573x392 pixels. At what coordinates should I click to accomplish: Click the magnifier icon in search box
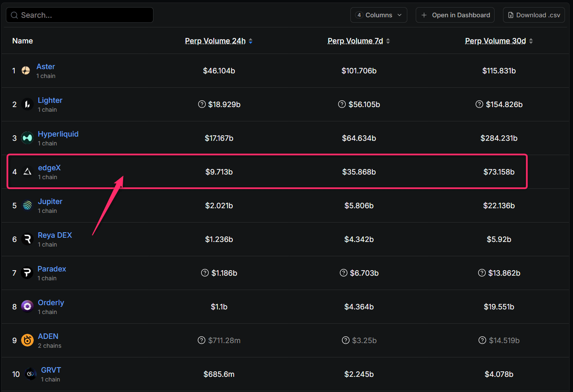coord(14,15)
